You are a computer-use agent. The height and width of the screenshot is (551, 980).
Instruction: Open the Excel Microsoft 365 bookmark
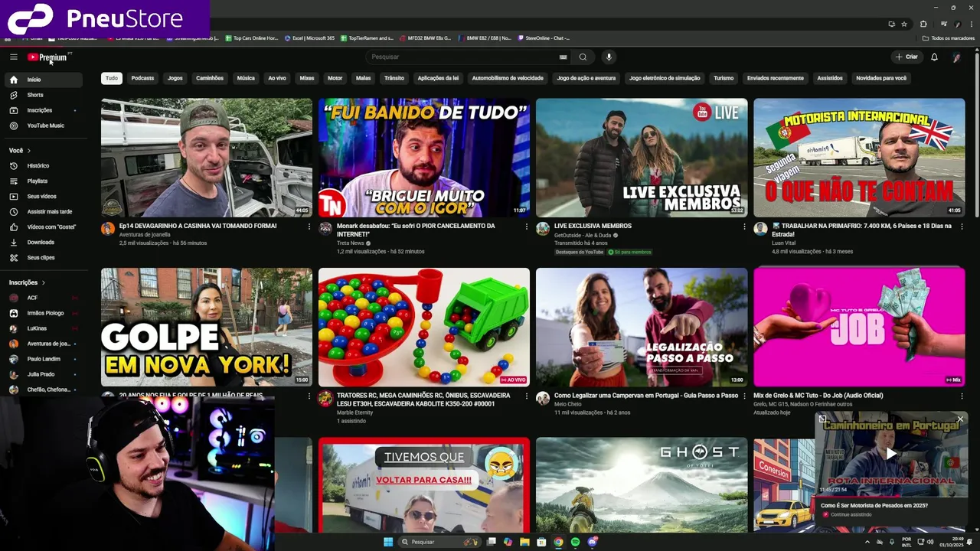[x=309, y=38]
